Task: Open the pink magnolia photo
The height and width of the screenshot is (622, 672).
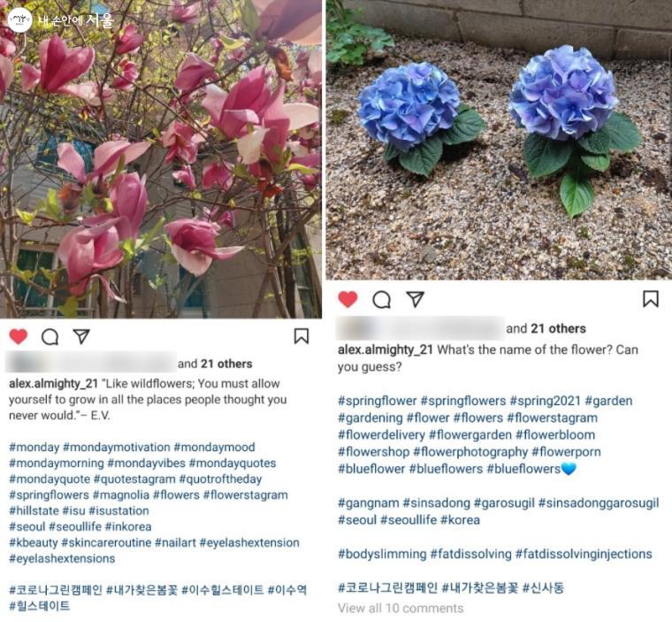Action: 161,158
